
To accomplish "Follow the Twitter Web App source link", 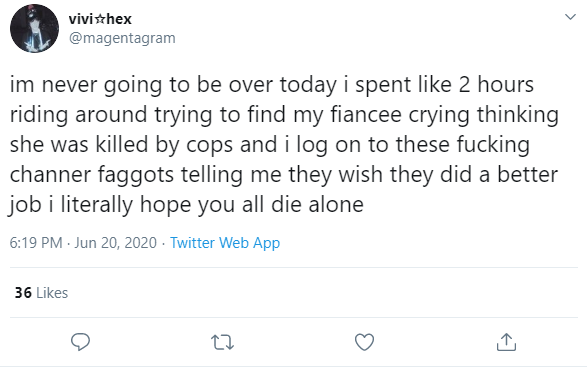I will tap(225, 243).
